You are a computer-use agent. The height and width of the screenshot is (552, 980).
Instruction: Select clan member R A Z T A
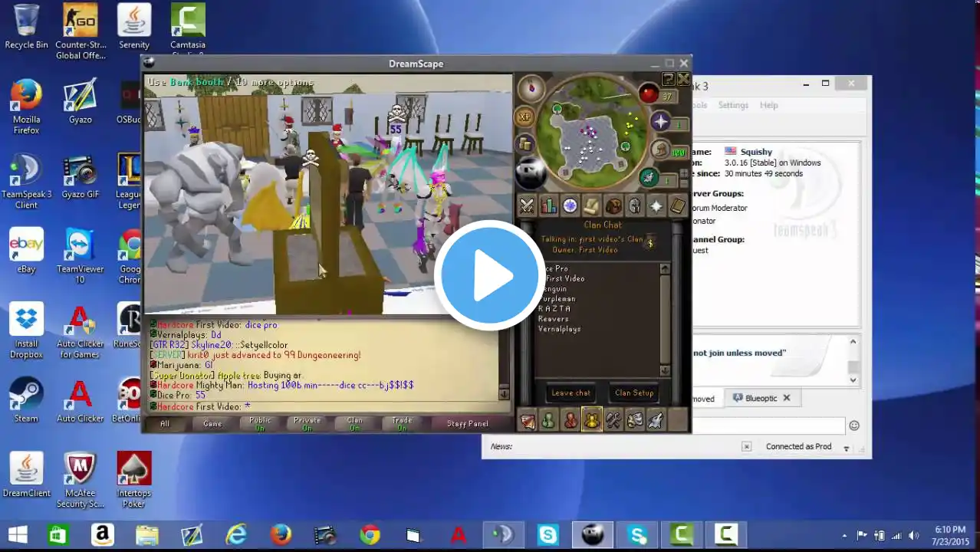(x=554, y=309)
